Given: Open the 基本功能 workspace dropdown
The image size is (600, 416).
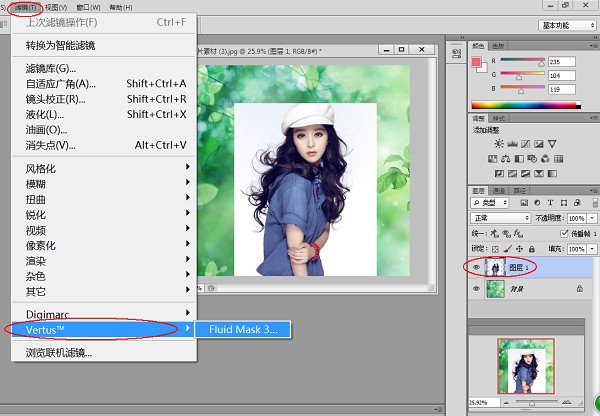Looking at the screenshot, I should point(567,26).
